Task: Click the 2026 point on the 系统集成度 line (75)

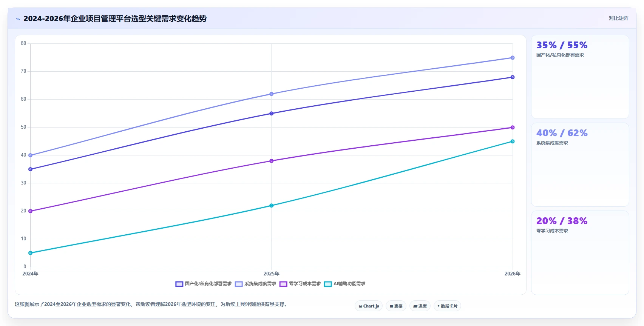Action: coord(513,58)
